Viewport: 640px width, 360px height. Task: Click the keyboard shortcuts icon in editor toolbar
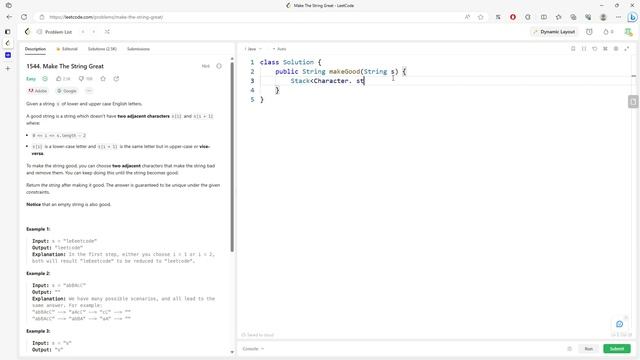(x=605, y=49)
